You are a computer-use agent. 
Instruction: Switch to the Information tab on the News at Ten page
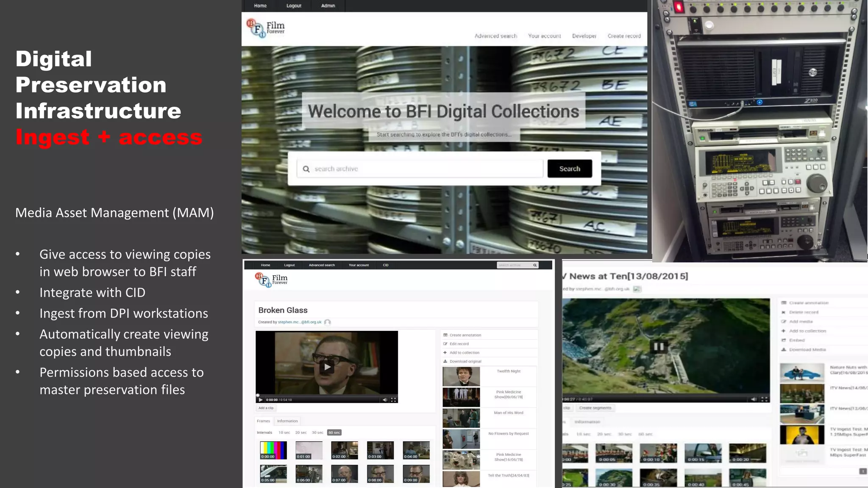pyautogui.click(x=587, y=422)
